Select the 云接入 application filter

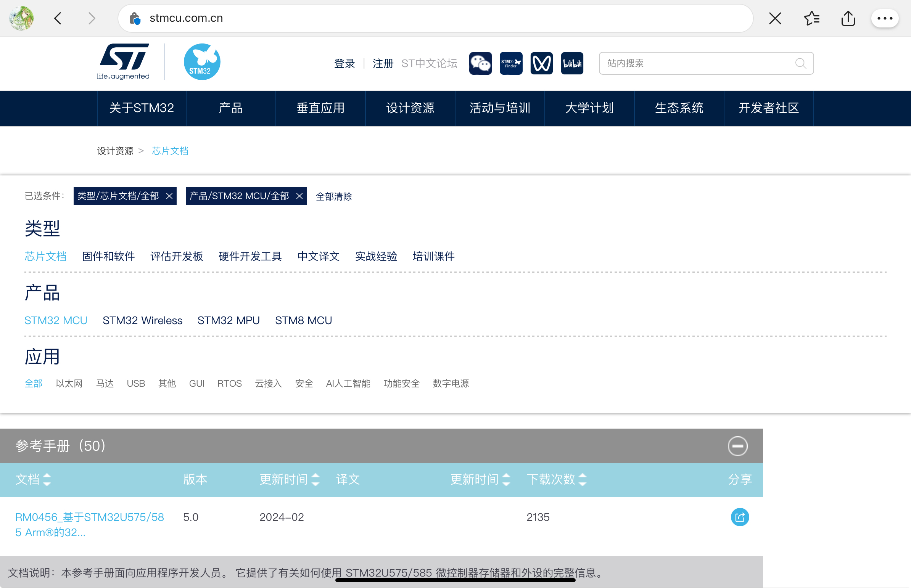click(269, 383)
